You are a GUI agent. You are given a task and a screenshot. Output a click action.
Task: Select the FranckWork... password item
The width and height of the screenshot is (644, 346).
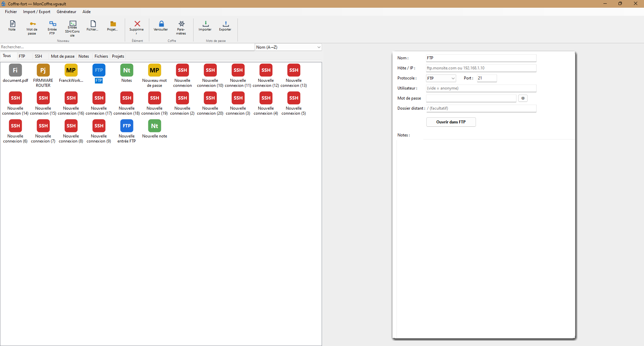[71, 73]
